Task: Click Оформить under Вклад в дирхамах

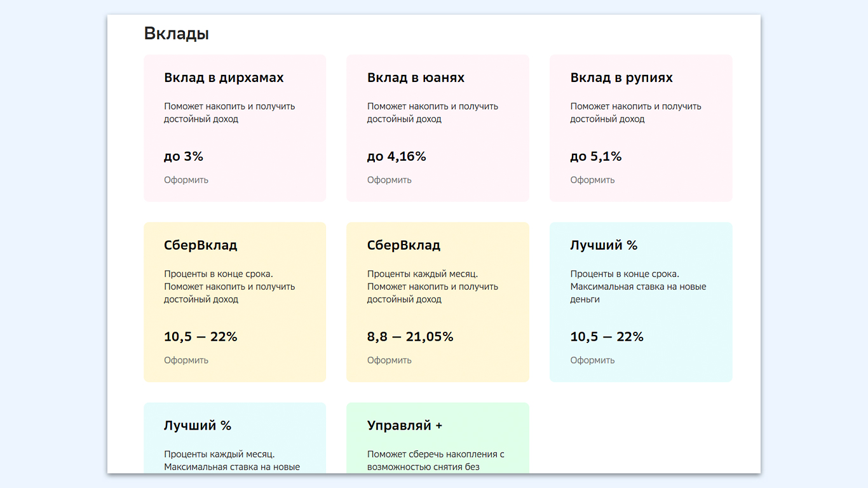Action: coord(186,180)
